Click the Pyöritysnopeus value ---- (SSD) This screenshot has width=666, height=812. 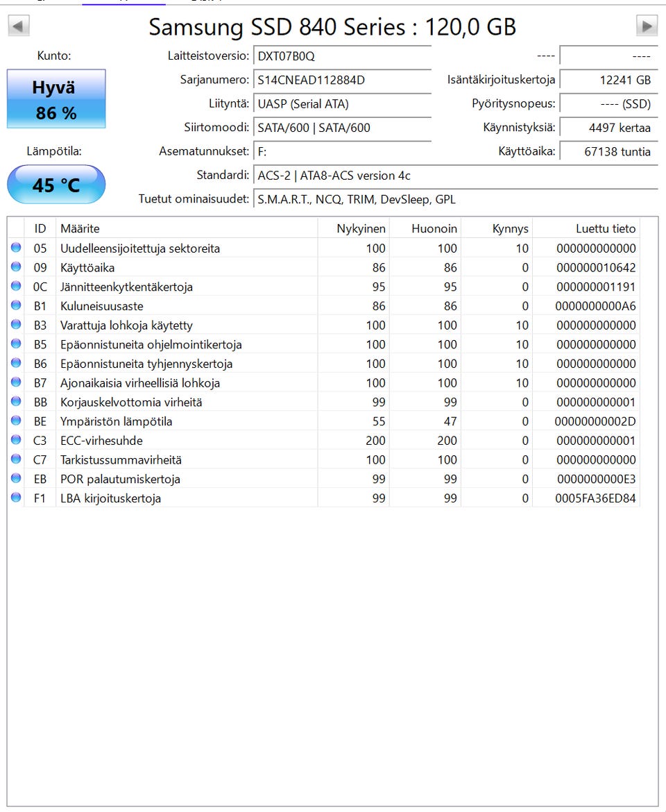[608, 103]
